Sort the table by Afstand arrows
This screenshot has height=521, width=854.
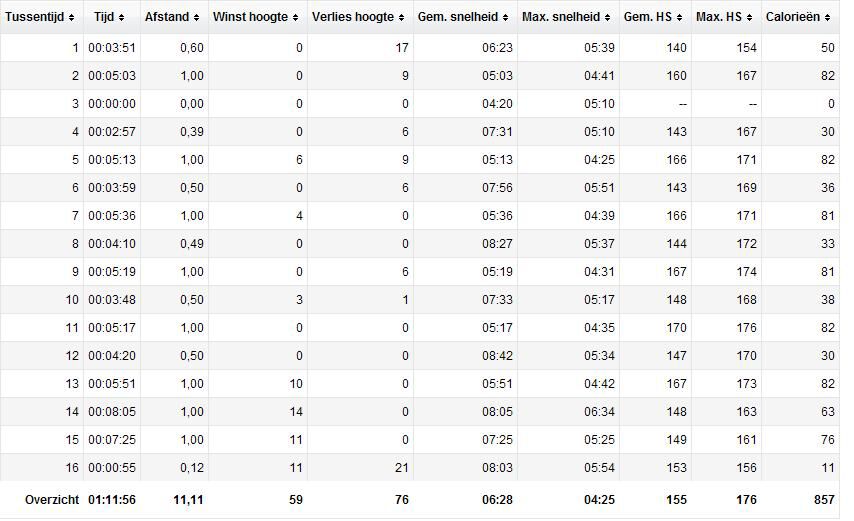point(196,17)
